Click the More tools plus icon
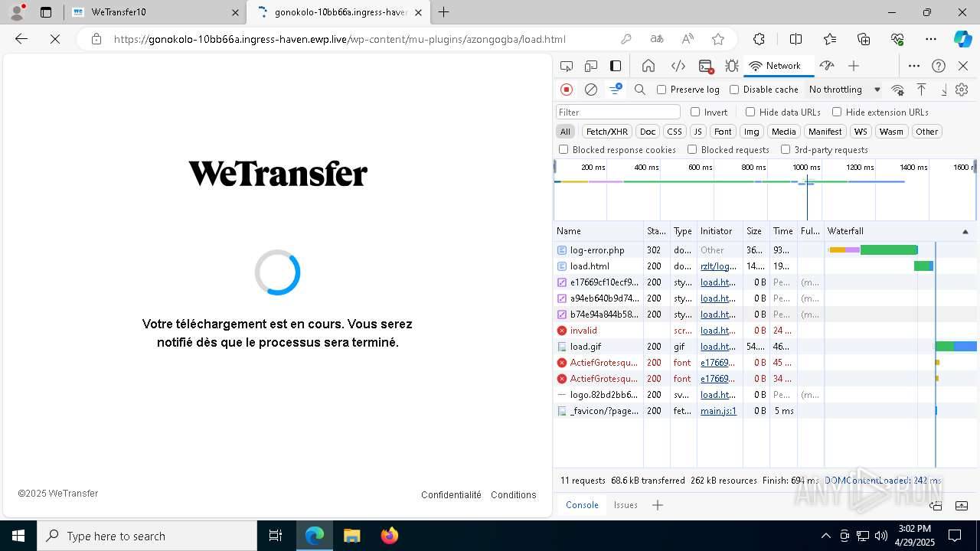Image resolution: width=980 pixels, height=551 pixels. 854,66
